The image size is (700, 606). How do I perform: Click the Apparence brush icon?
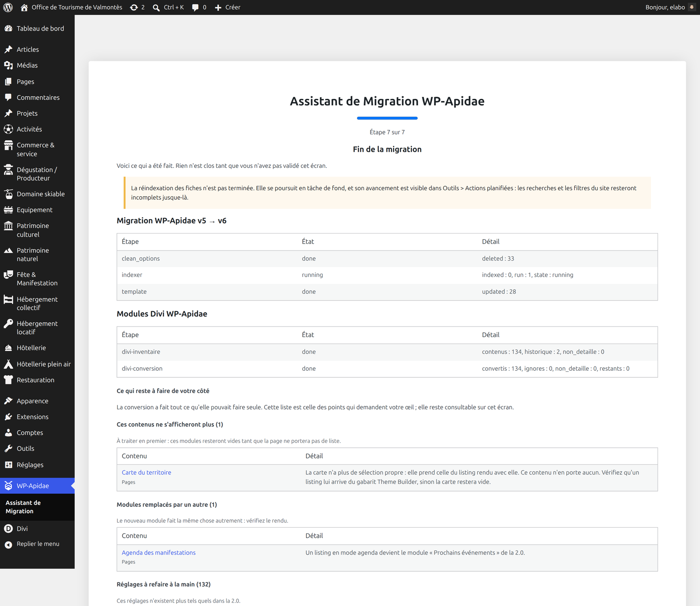coord(8,401)
